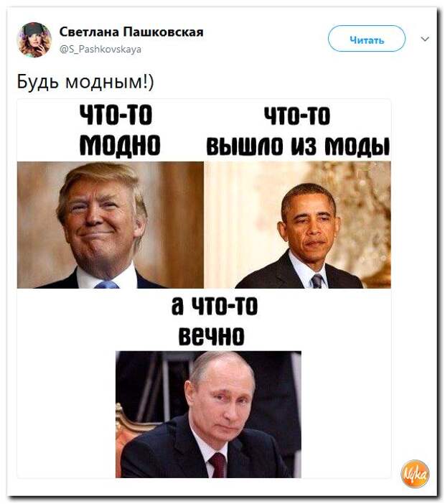Click the caption "а что-то вечно"
The height and width of the screenshot is (504, 445).
tap(215, 322)
